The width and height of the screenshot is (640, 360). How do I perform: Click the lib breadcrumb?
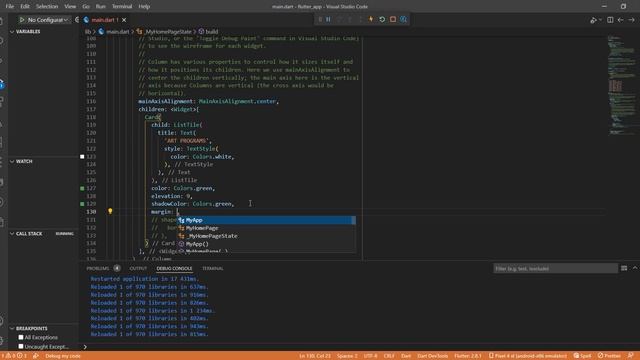(88, 31)
